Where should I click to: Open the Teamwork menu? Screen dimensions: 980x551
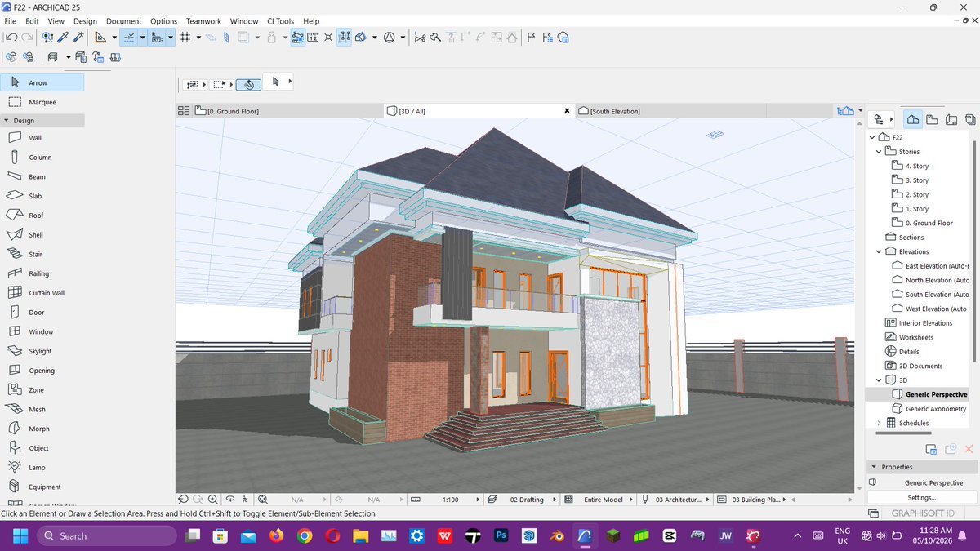[x=203, y=21]
